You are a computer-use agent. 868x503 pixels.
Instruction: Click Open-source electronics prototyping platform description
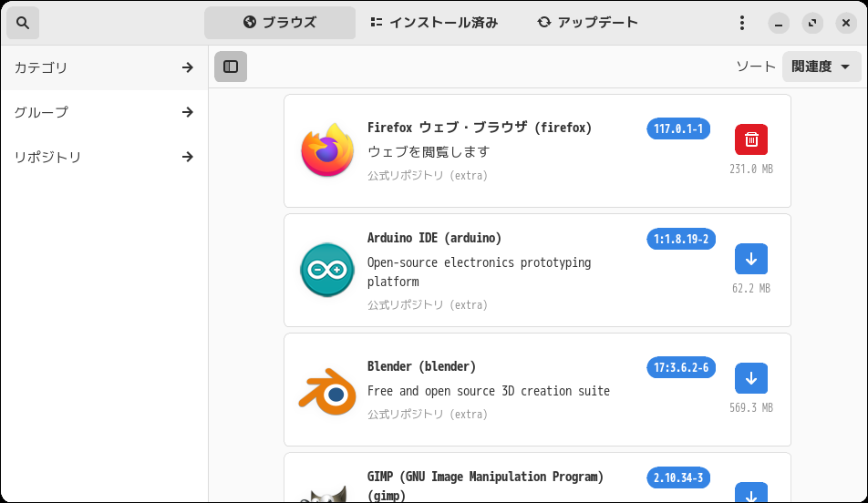pos(479,272)
